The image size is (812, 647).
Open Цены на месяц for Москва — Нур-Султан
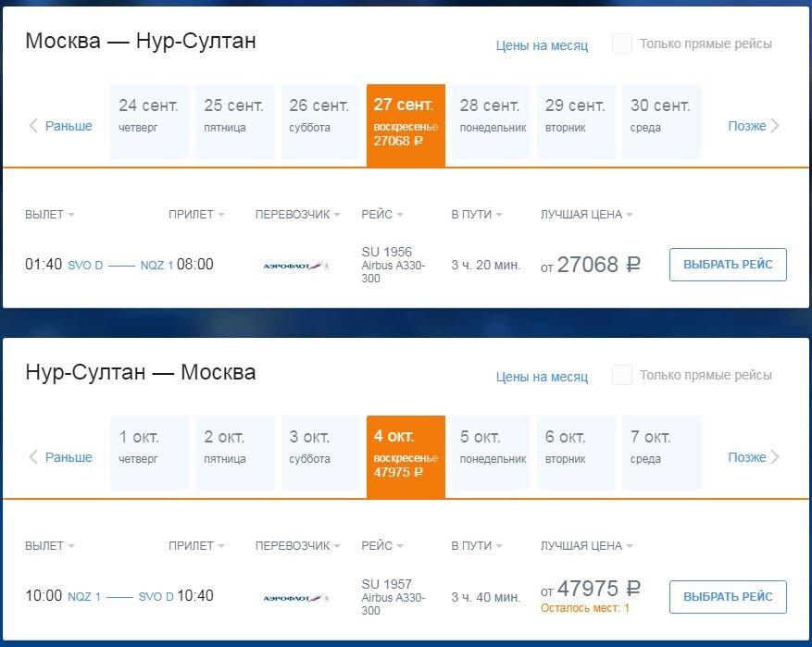click(542, 45)
